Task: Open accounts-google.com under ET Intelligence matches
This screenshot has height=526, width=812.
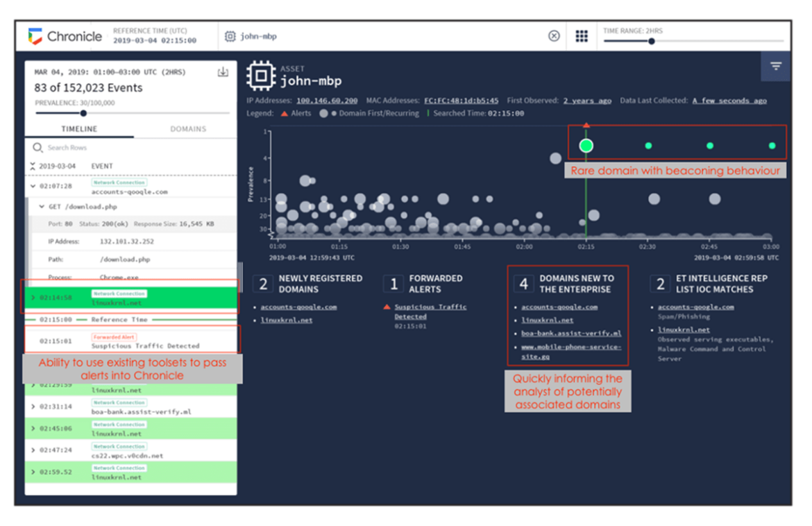Action: [696, 307]
